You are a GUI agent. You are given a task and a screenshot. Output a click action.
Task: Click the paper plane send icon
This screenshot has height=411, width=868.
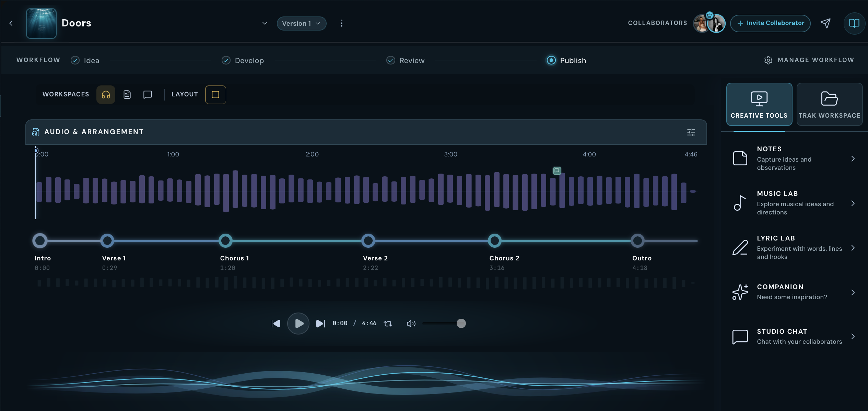pyautogui.click(x=825, y=23)
